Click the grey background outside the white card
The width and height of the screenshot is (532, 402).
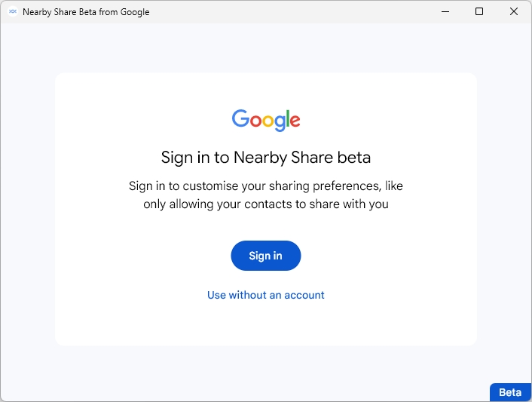(27, 226)
